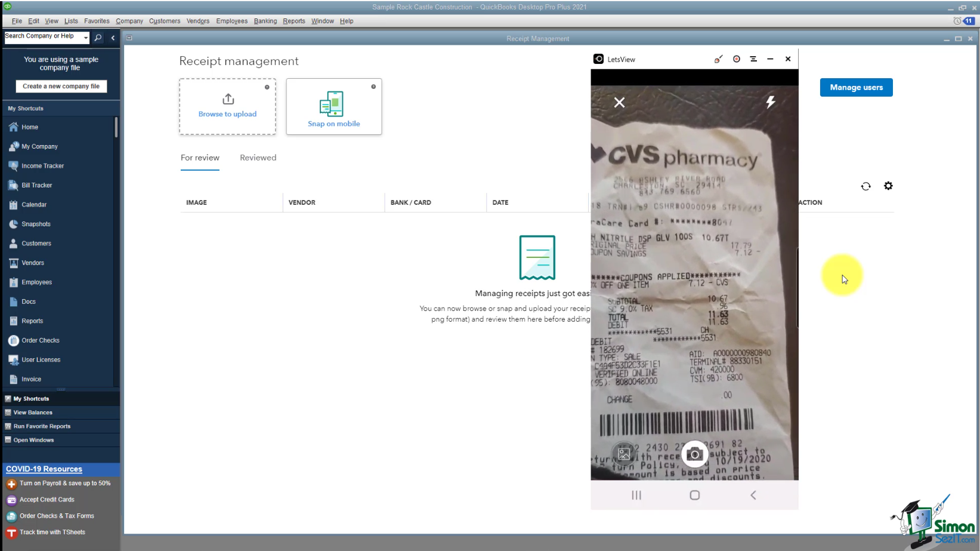Open the Bill Tracker
The image size is (980, 551).
[x=36, y=185]
